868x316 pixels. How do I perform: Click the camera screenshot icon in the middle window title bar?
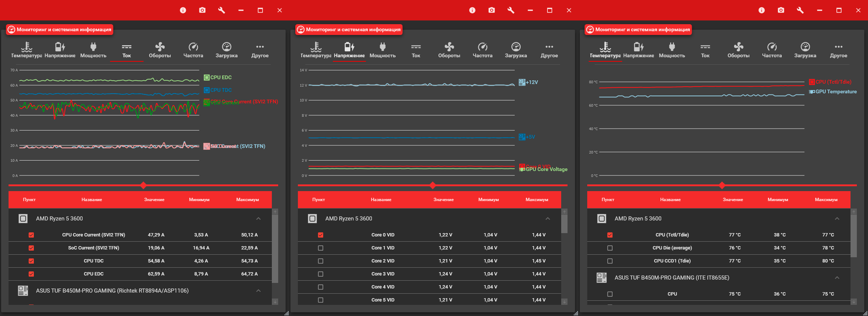pyautogui.click(x=492, y=10)
